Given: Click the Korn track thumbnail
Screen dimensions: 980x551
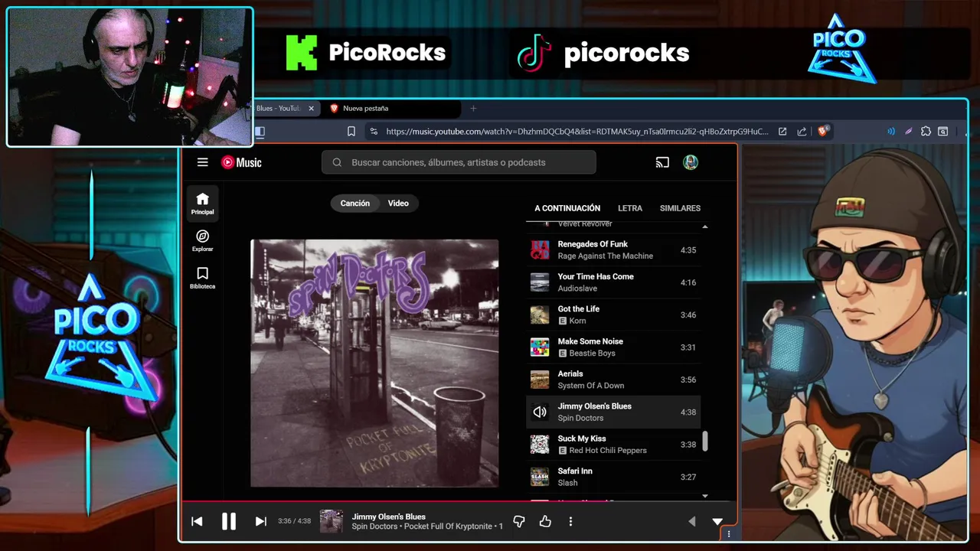Looking at the screenshot, I should 540,315.
